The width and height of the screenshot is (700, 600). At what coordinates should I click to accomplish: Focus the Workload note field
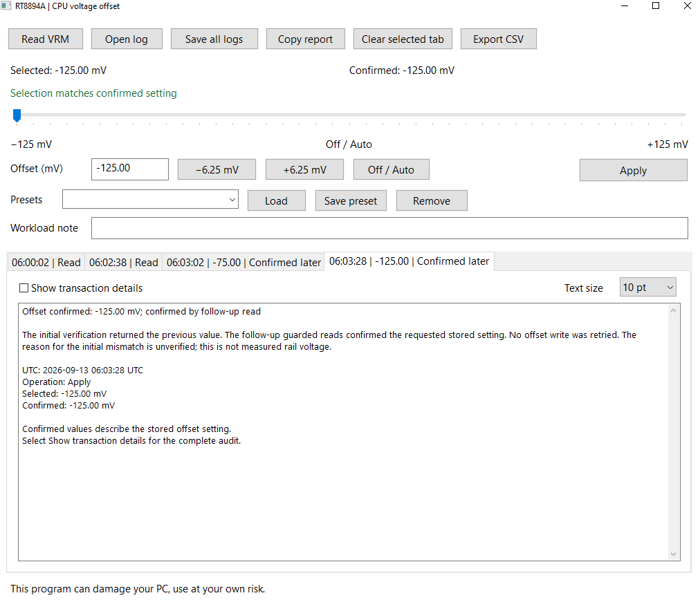point(389,228)
